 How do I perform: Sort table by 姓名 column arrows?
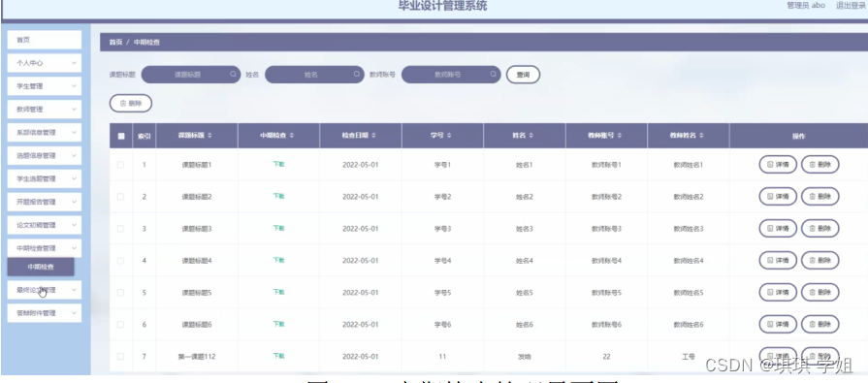pyautogui.click(x=530, y=136)
